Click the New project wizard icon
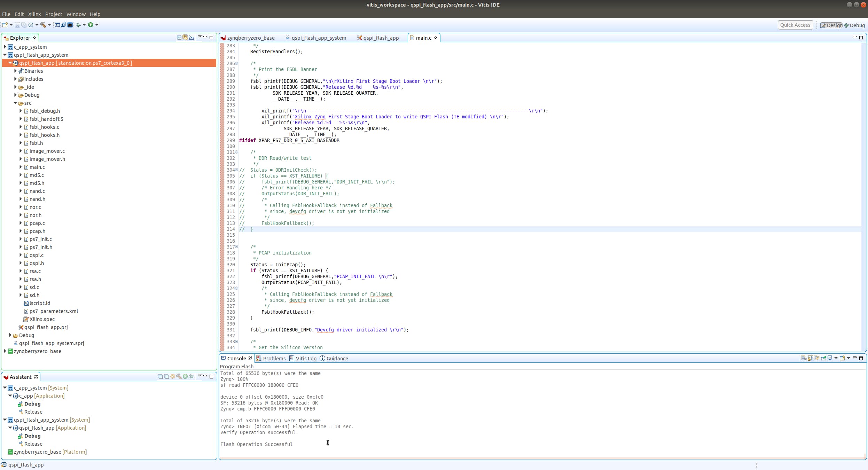The image size is (868, 470). (x=5, y=25)
